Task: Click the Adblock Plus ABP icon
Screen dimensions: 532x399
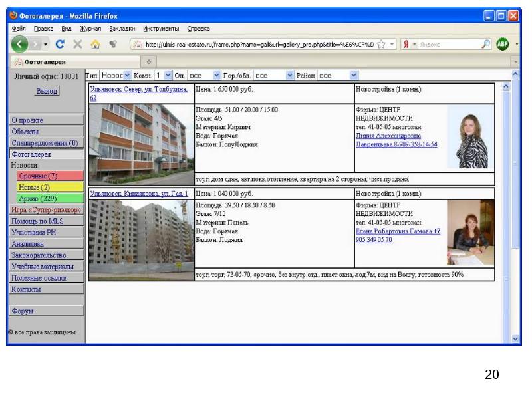Action: (x=502, y=45)
